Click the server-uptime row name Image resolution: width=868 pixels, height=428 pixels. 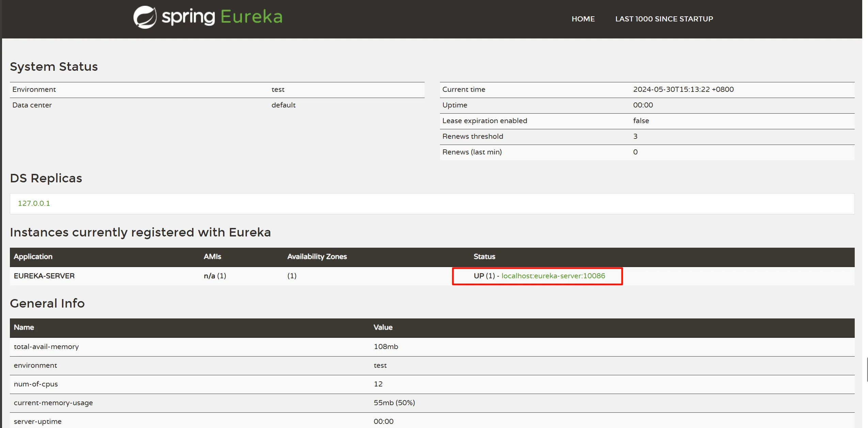[37, 421]
